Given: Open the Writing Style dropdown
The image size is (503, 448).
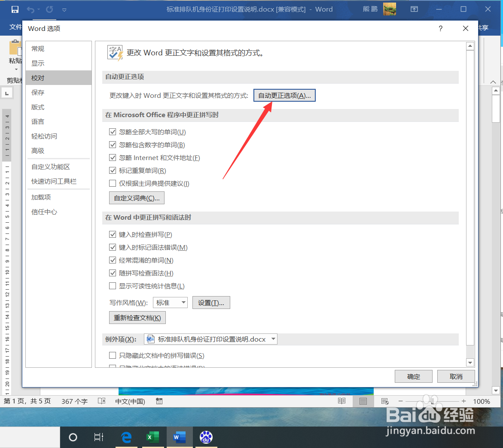Looking at the screenshot, I should pos(171,303).
